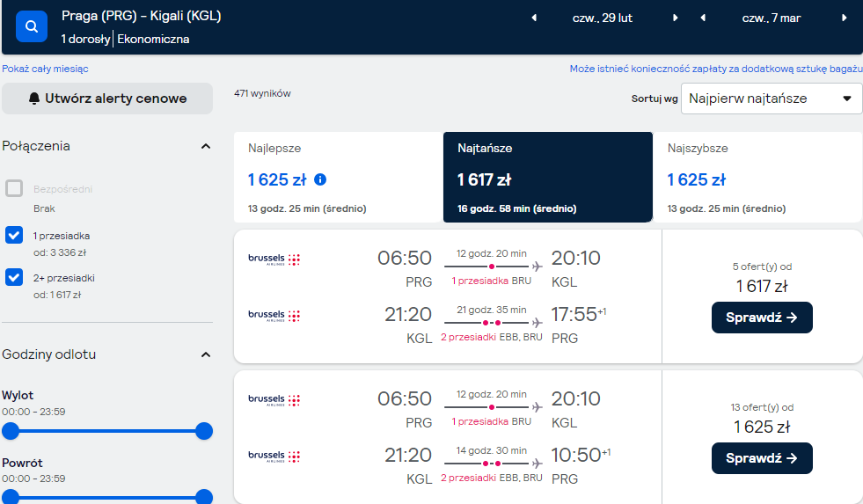
Task: Switch to the Najszybsze tab
Action: [757, 177]
